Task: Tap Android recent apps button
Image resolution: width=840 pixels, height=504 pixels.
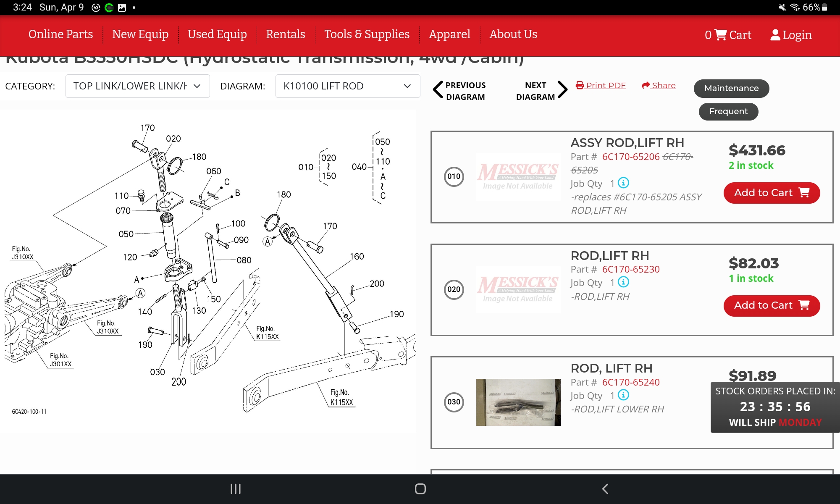Action: click(236, 489)
